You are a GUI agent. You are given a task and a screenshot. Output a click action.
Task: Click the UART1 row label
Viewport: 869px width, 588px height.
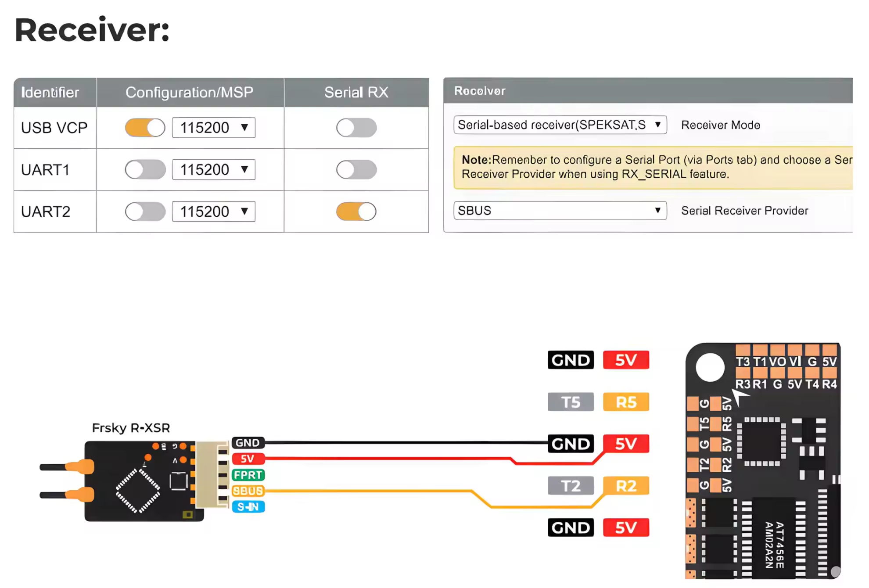click(x=45, y=170)
